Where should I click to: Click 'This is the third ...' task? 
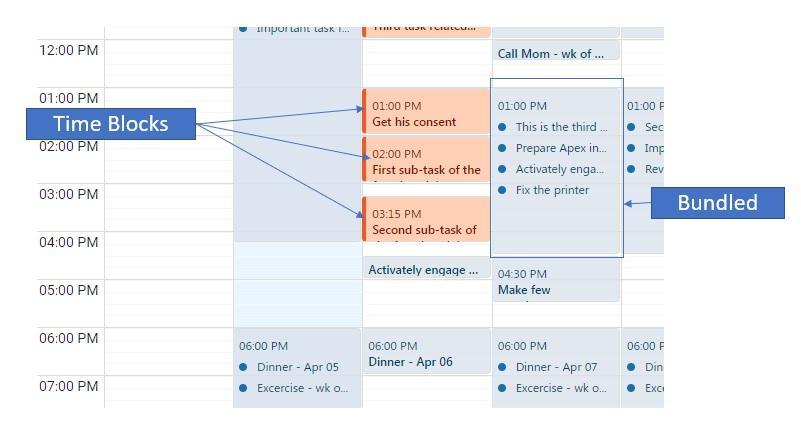[561, 127]
